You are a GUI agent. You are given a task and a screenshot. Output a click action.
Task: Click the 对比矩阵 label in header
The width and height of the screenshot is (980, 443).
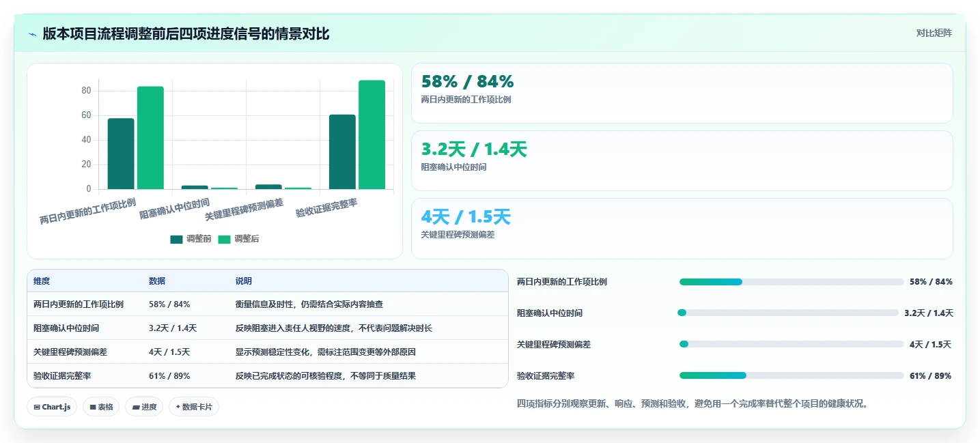point(934,33)
